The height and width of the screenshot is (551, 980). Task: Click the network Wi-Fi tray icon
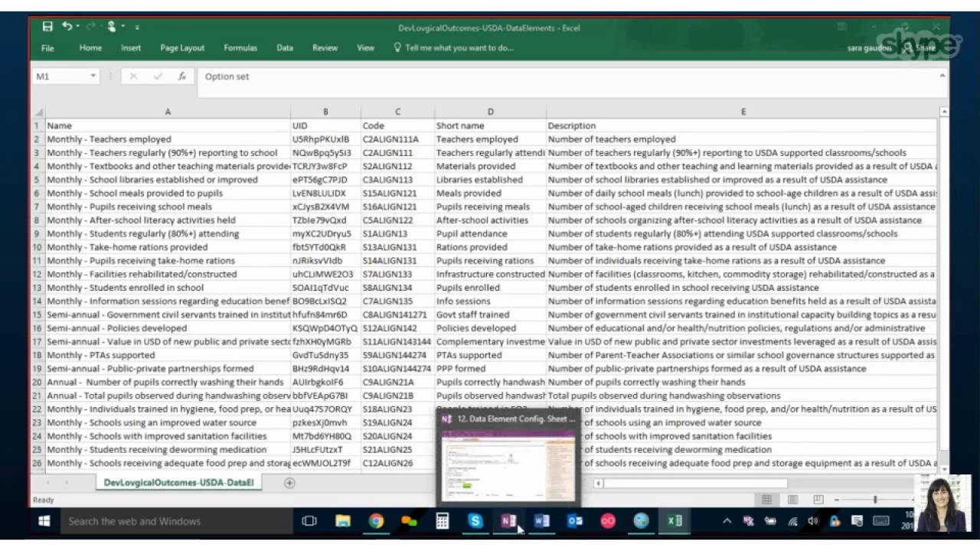792,521
